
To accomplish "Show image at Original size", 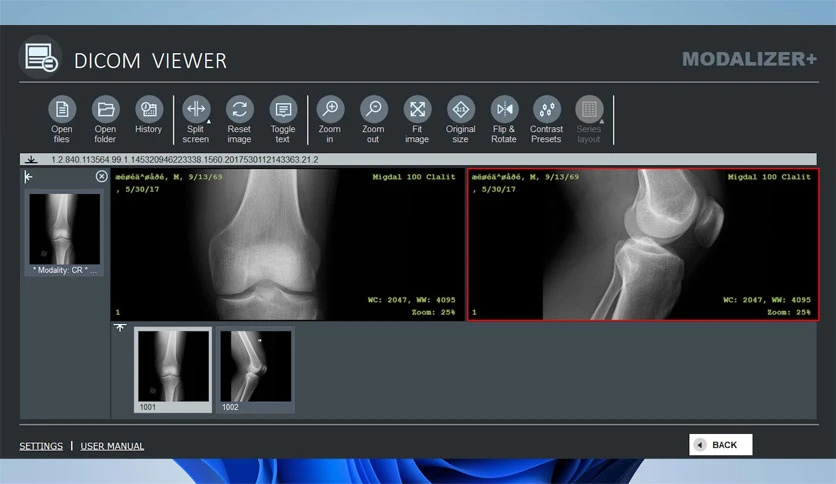I will coord(461,109).
